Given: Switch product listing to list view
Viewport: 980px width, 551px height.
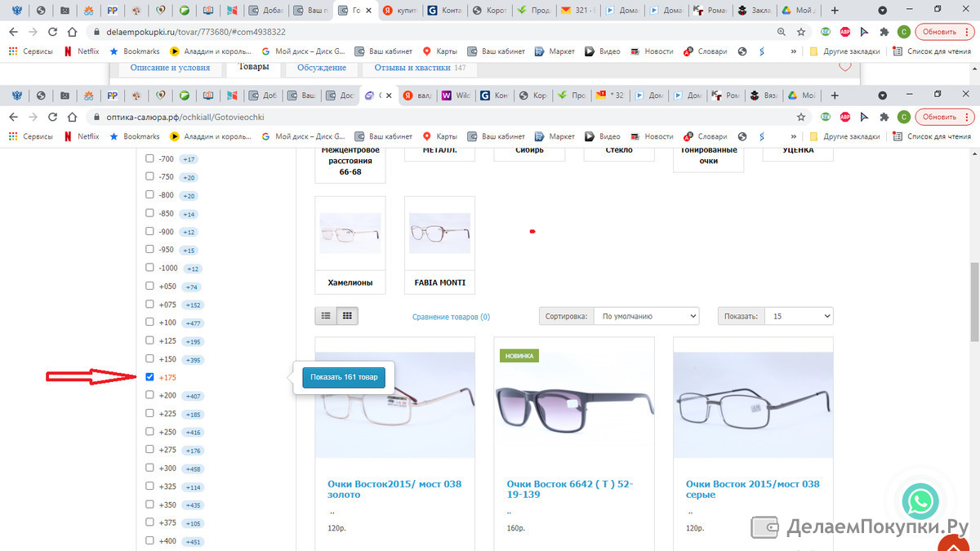Looking at the screenshot, I should (x=326, y=315).
